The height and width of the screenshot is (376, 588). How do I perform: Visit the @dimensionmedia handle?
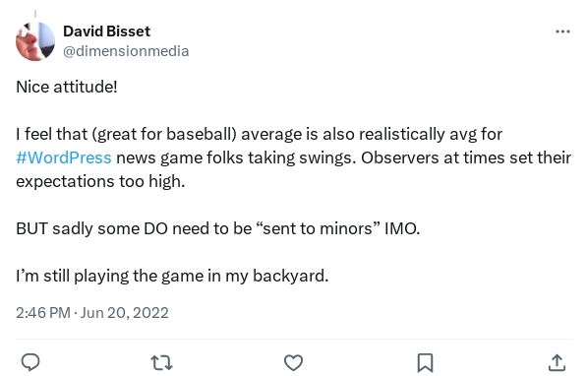point(126,51)
